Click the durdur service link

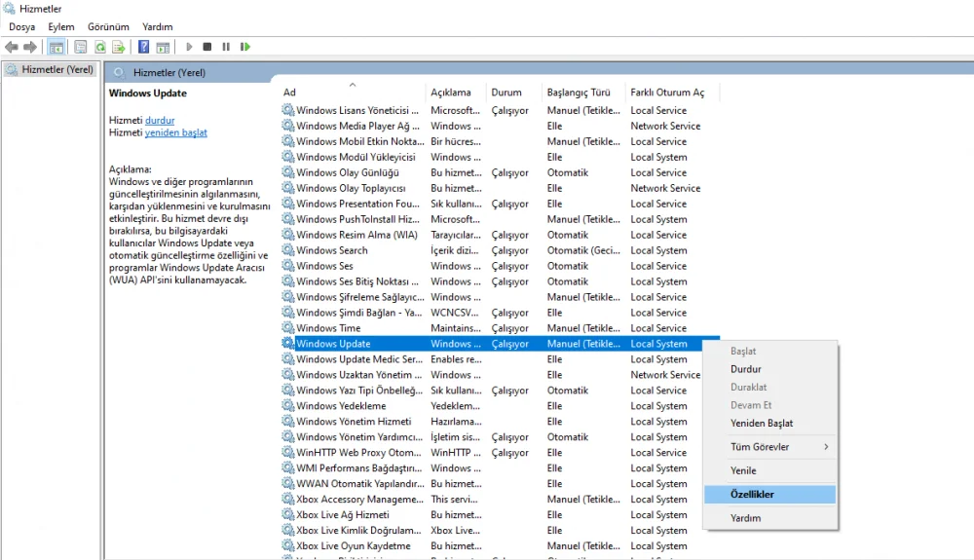[x=160, y=120]
